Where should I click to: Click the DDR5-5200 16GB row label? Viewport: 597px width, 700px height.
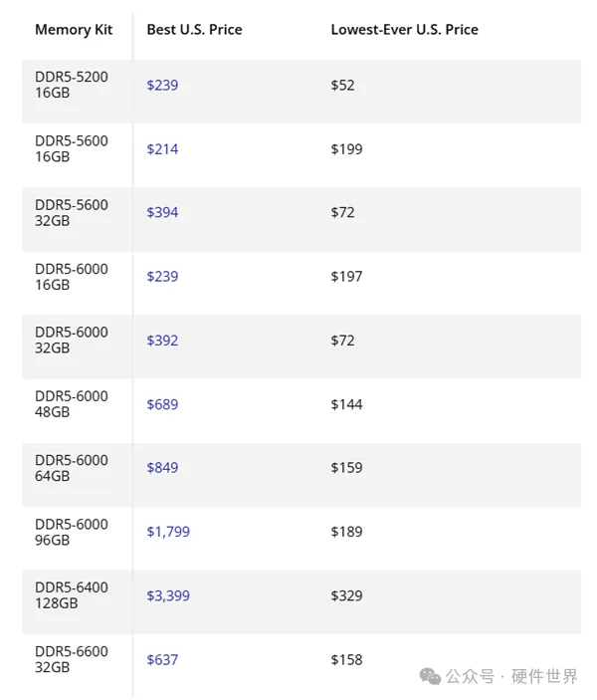(72, 85)
